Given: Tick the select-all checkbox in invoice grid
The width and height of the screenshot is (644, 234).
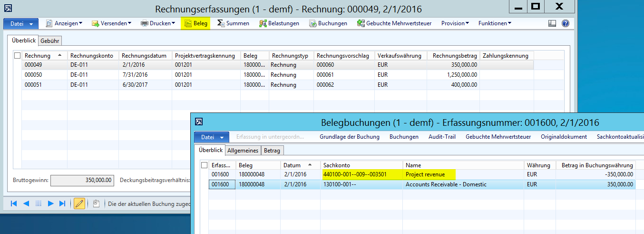Looking at the screenshot, I should [x=18, y=56].
